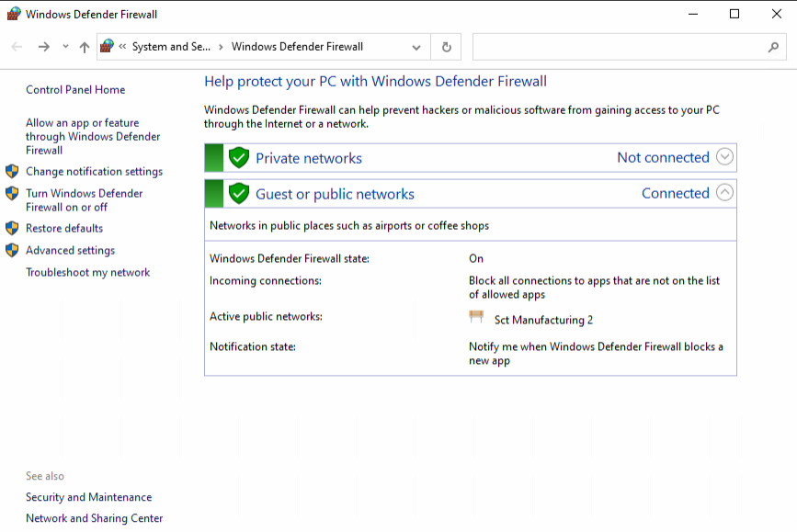Click the Back navigation arrow
Viewport: 797px width, 532px height.
[x=17, y=47]
